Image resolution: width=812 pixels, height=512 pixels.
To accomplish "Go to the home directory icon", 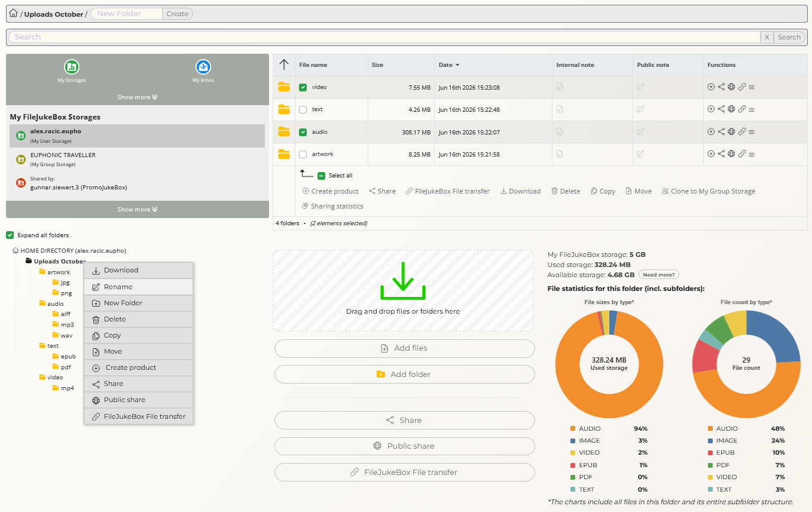I will click(13, 13).
